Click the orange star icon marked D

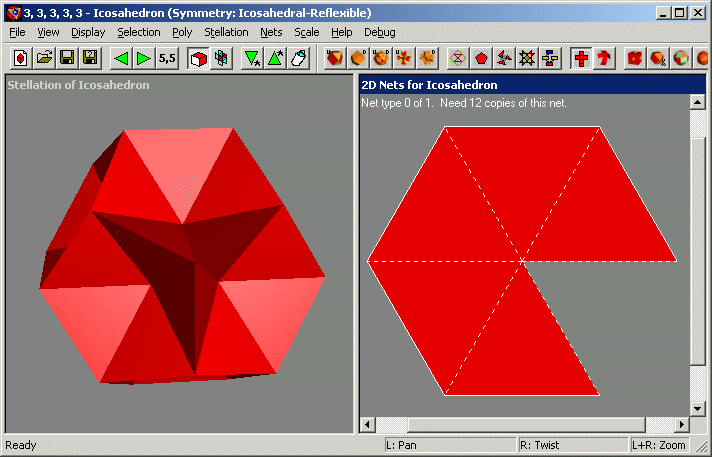tap(427, 58)
